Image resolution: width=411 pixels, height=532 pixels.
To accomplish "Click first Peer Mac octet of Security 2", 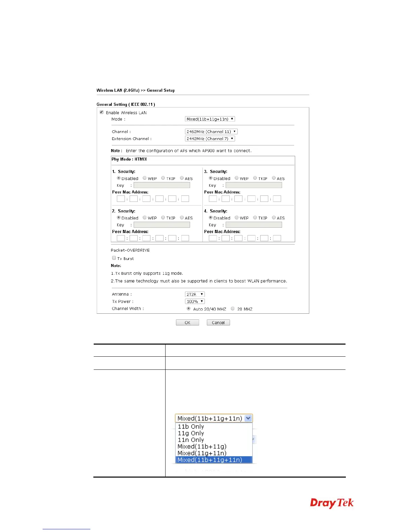I will coord(121,238).
